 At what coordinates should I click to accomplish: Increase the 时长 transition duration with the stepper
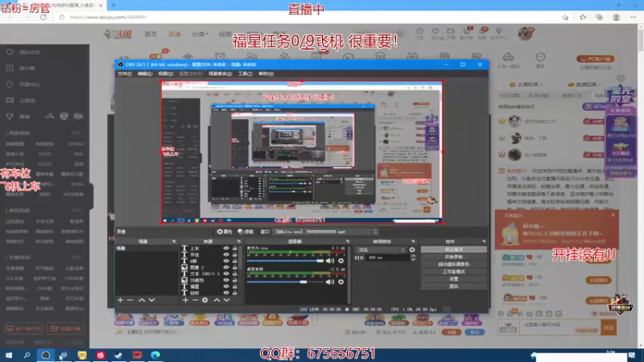point(413,256)
